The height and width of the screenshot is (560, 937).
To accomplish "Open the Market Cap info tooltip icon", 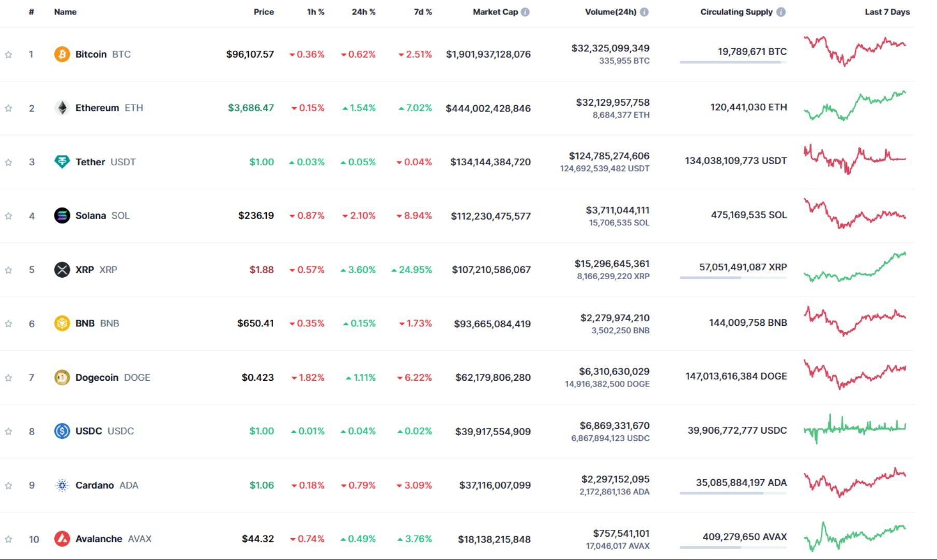I will coord(526,11).
